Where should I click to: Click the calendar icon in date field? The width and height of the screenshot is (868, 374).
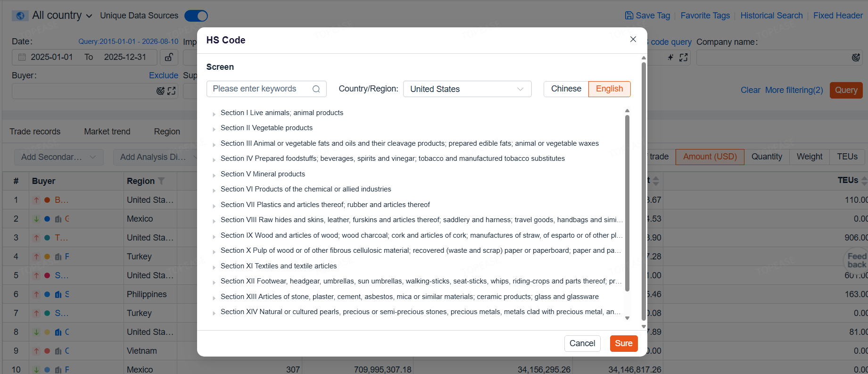point(22,58)
